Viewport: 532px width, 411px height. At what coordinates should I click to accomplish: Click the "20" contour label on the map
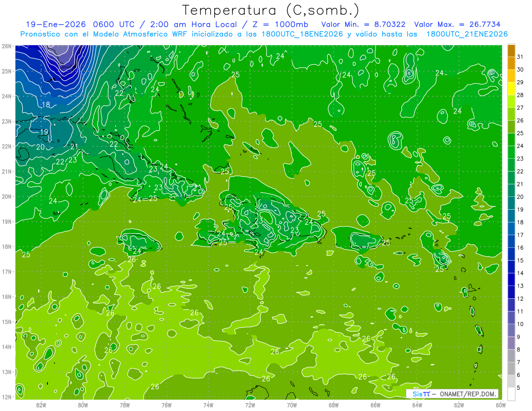click(x=40, y=147)
